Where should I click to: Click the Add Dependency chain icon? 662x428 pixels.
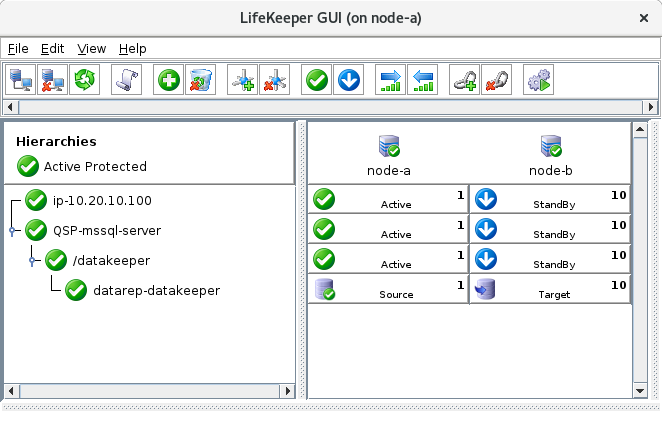pyautogui.click(x=464, y=80)
